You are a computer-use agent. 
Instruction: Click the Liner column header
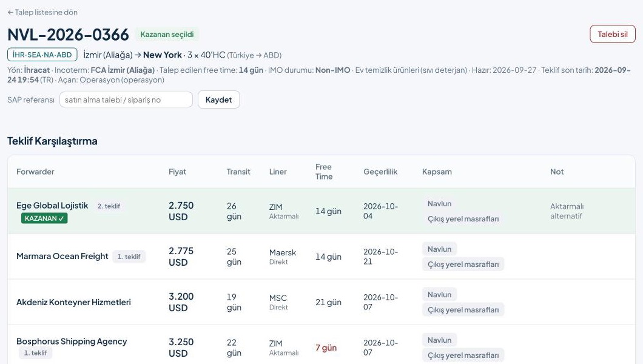coord(278,172)
